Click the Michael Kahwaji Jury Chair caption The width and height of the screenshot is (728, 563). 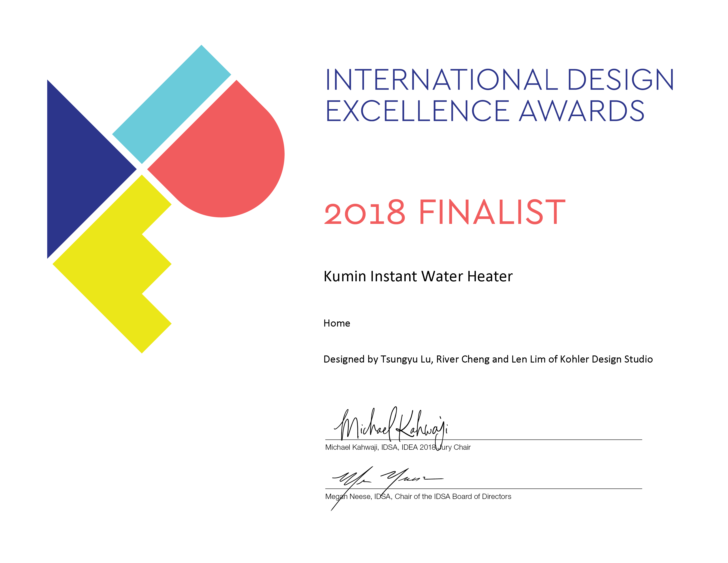click(x=398, y=448)
